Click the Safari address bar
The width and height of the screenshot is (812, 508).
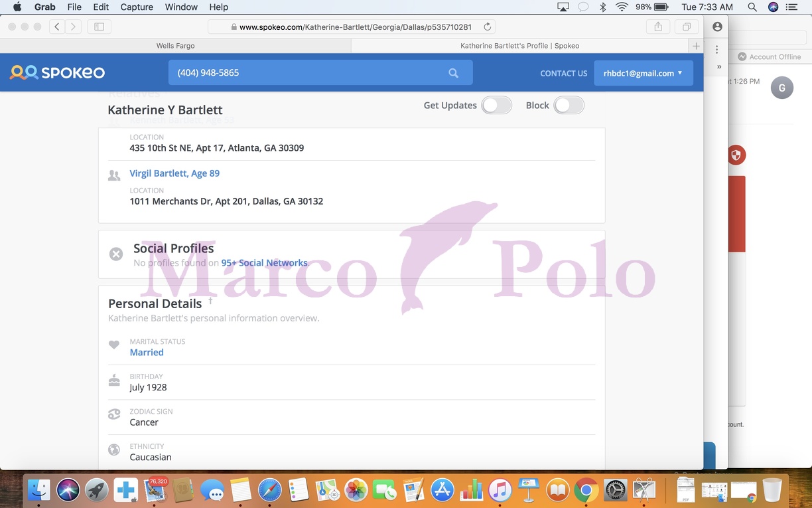coord(352,27)
